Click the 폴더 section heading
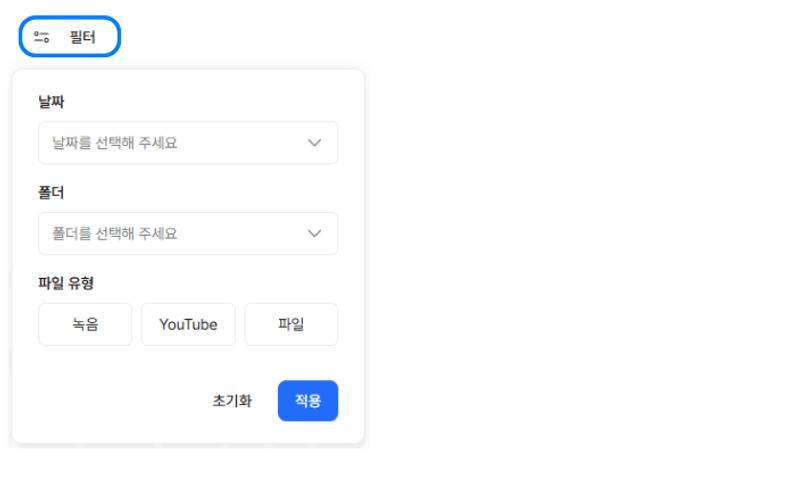 point(51,192)
